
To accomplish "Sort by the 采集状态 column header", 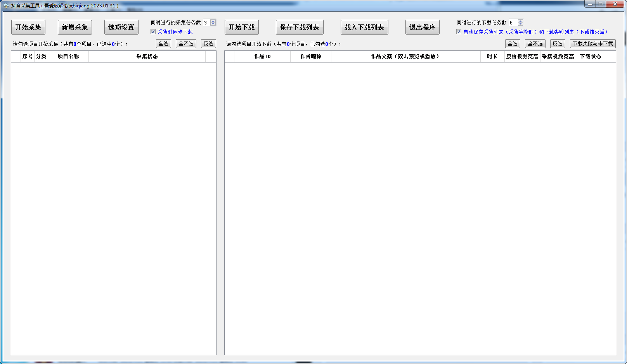I will click(x=147, y=57).
